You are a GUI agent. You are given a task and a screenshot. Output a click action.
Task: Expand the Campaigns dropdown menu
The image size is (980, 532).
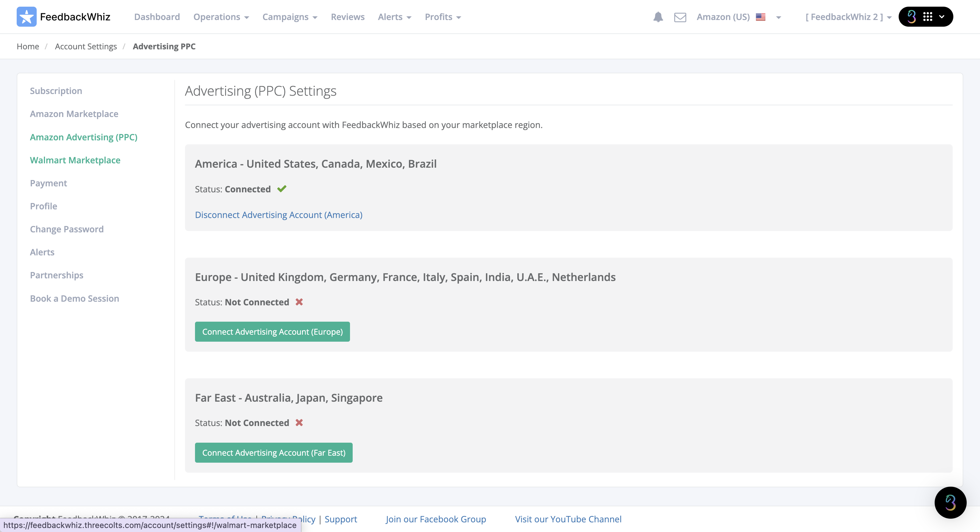pyautogui.click(x=290, y=17)
